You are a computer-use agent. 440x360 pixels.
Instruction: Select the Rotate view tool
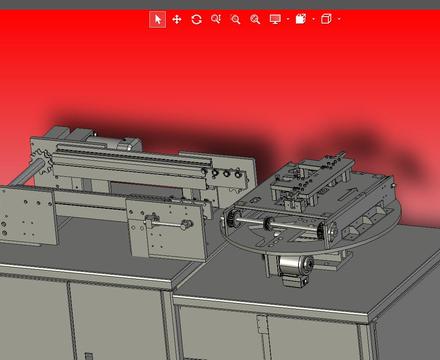pos(196,19)
